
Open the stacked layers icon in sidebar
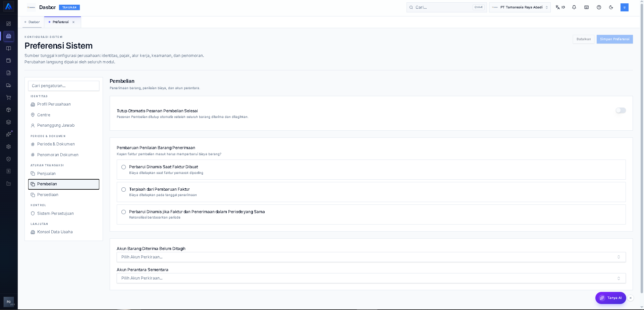9,122
